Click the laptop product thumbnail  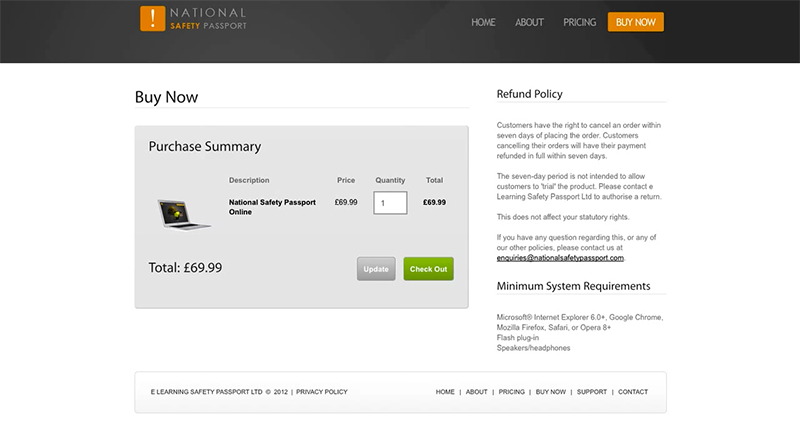(x=184, y=212)
